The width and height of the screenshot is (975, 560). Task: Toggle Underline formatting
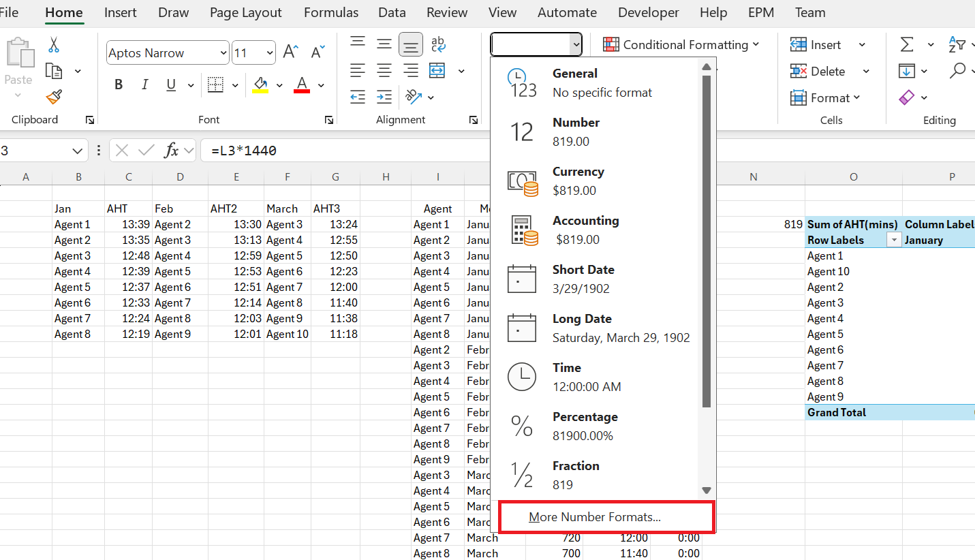[171, 85]
